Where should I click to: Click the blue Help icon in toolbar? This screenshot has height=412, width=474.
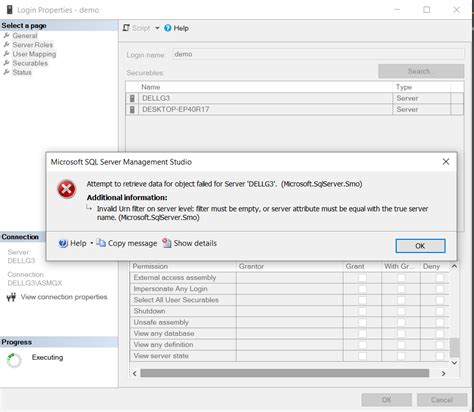click(168, 28)
